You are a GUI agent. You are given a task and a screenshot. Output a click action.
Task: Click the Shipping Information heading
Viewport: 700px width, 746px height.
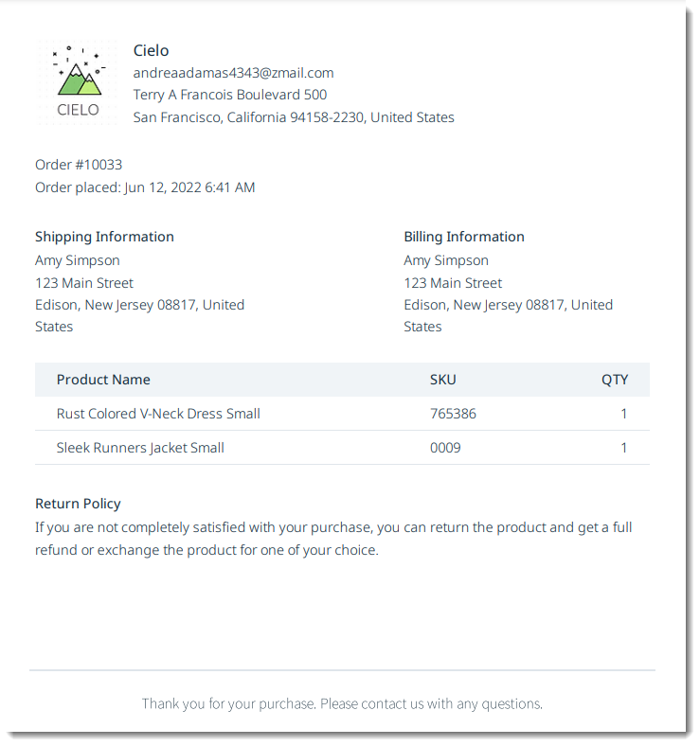click(105, 237)
